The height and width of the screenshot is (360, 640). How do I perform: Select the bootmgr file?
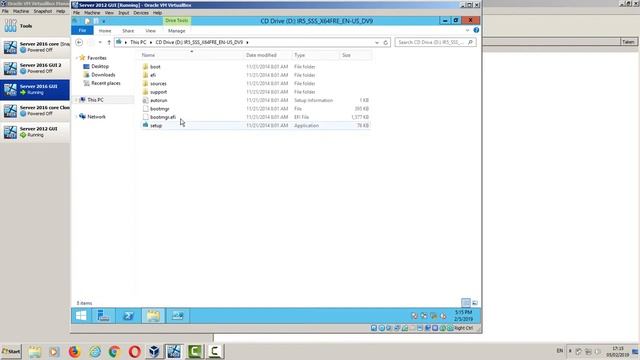[x=160, y=109]
